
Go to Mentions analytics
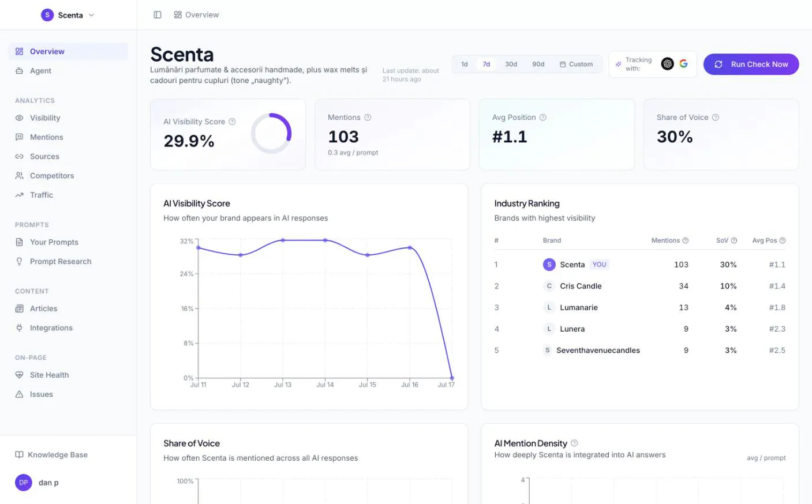click(68, 137)
